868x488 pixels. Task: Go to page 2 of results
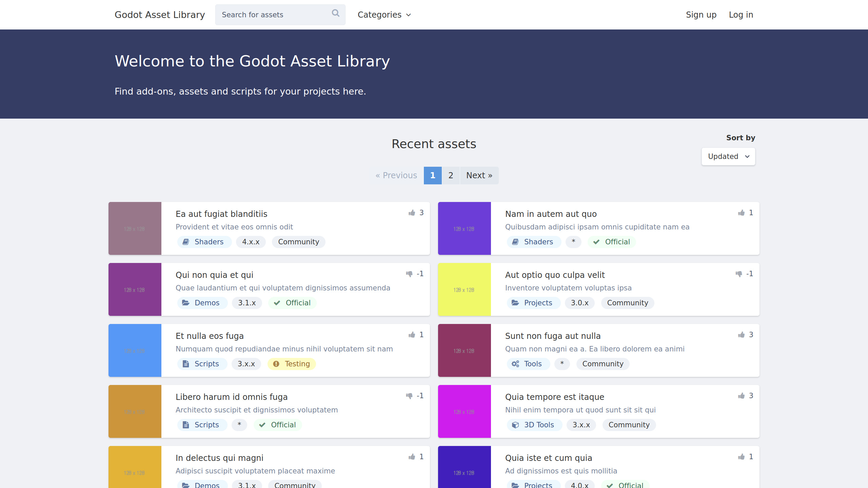tap(451, 176)
